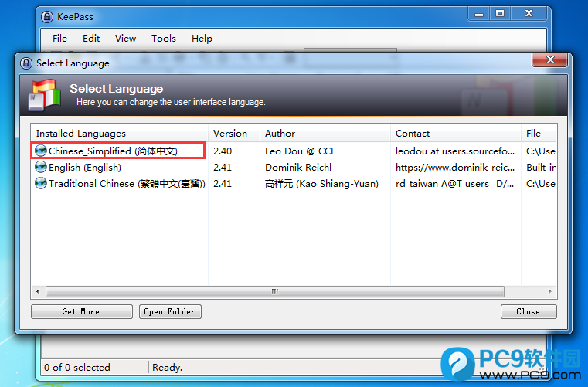Click contact leodou at users.sourcefo...
This screenshot has height=387, width=588.
click(x=455, y=151)
